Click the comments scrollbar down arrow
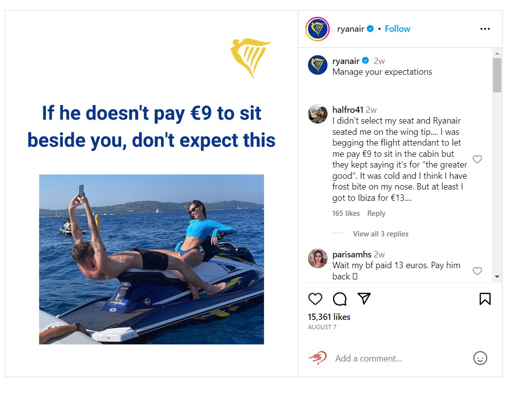 497,277
